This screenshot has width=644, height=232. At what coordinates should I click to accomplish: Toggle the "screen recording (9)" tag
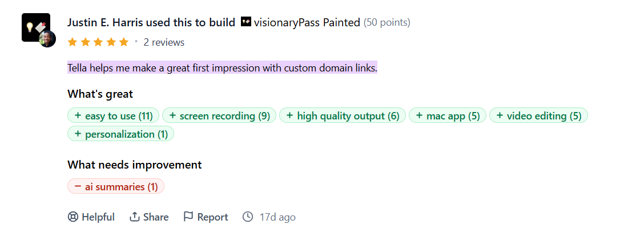[219, 116]
